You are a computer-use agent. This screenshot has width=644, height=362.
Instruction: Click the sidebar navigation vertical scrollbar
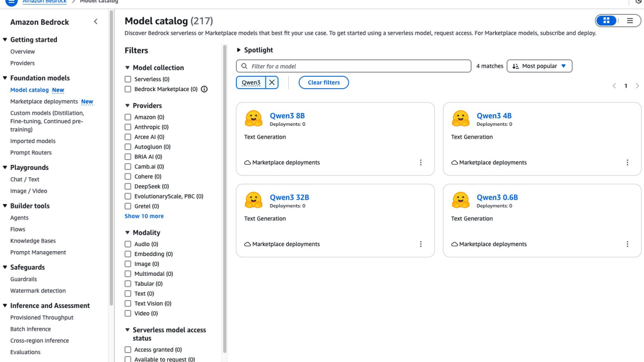pyautogui.click(x=111, y=158)
